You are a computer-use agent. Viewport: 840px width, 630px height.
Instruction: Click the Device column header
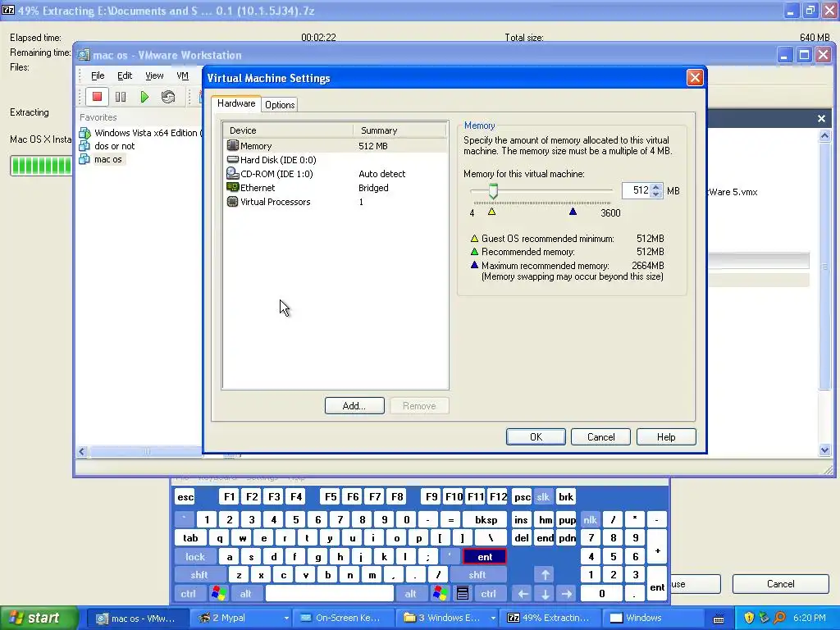pos(288,130)
